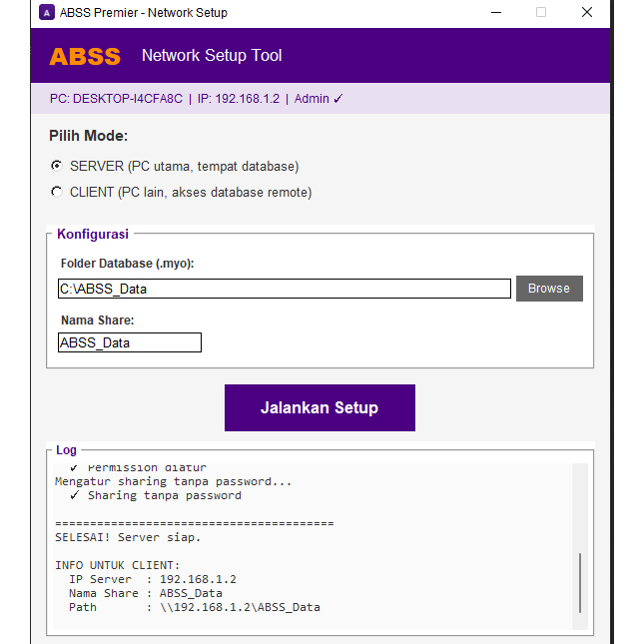
Task: Minimize the Network Setup window
Action: 496,13
